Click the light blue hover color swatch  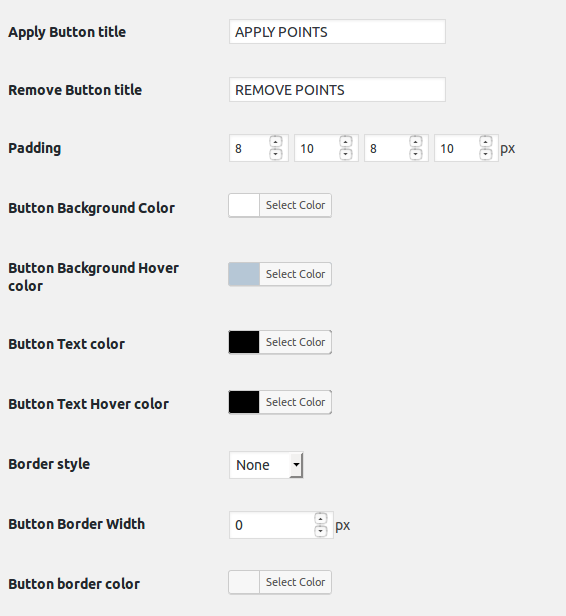coord(244,274)
